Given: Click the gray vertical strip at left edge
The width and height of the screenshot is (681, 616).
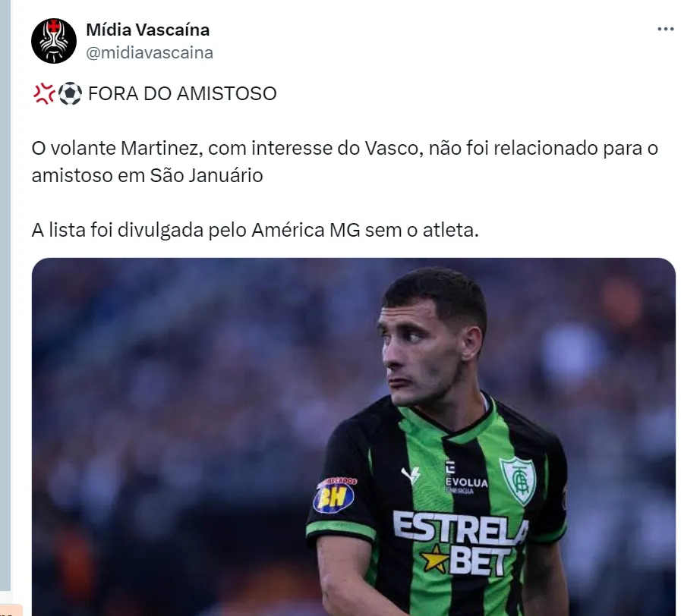Looking at the screenshot, I should 5,295.
